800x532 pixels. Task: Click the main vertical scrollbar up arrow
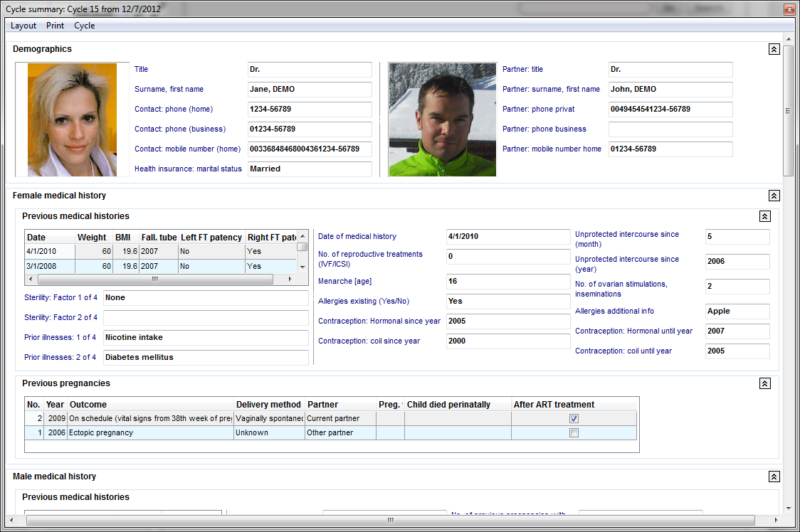(x=789, y=39)
